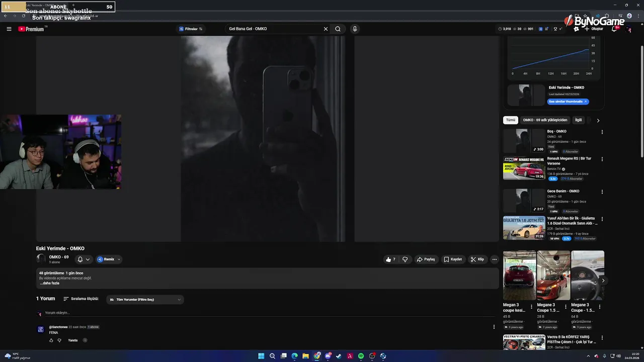Open Discord from the taskbar
The width and height of the screenshot is (644, 362).
[x=328, y=356]
